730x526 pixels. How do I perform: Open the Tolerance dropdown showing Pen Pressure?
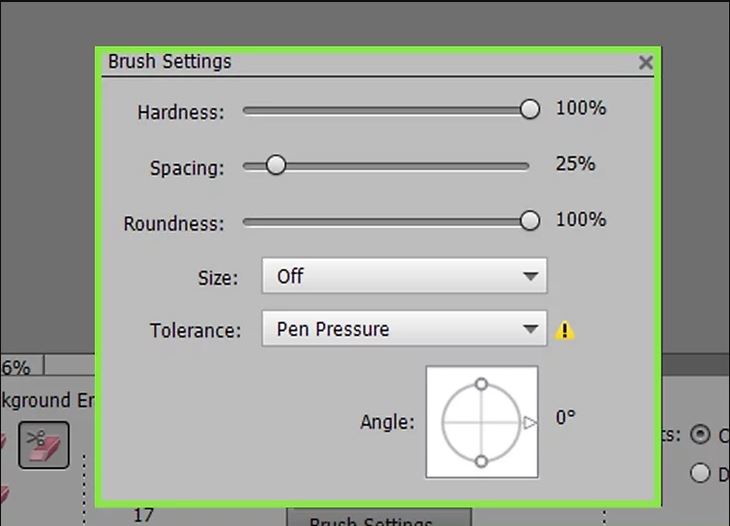coord(404,329)
